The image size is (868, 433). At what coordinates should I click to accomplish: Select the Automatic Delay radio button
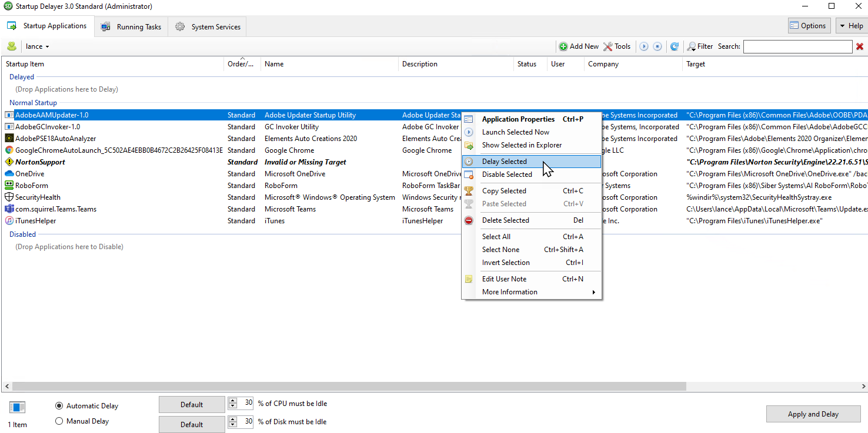[59, 406]
